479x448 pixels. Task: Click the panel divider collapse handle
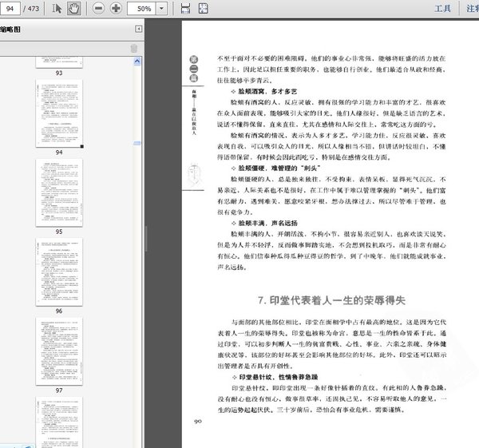tap(146, 239)
